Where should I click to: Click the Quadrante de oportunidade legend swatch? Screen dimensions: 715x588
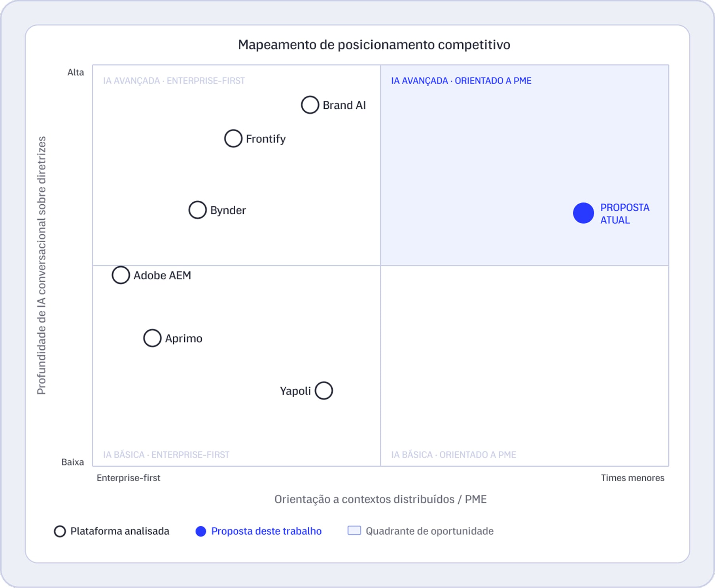354,530
